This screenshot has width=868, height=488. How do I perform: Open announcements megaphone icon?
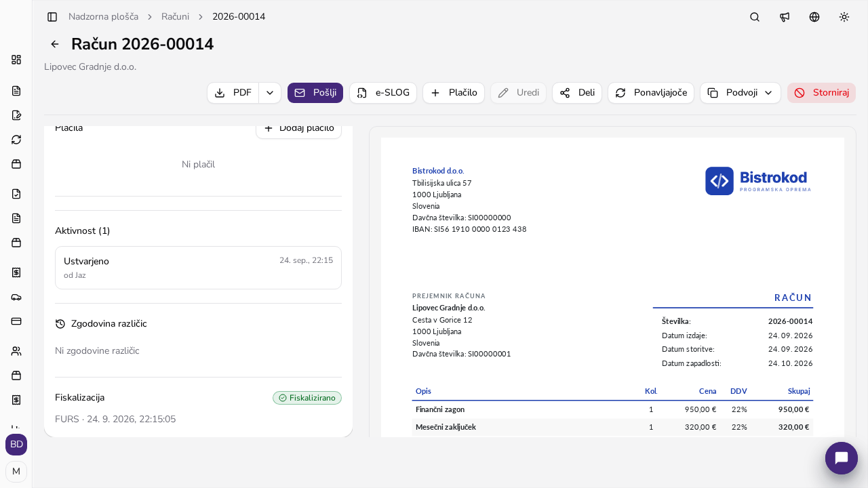785,17
